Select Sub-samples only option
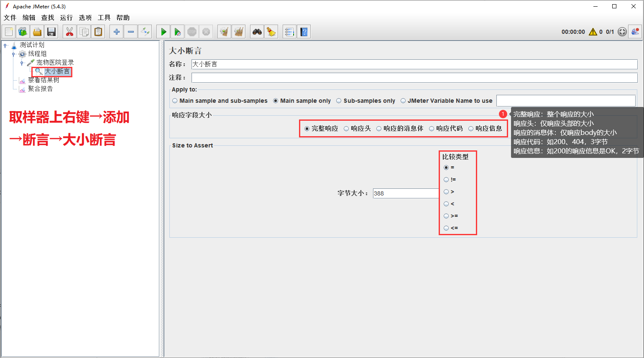This screenshot has width=644, height=358. click(x=339, y=101)
